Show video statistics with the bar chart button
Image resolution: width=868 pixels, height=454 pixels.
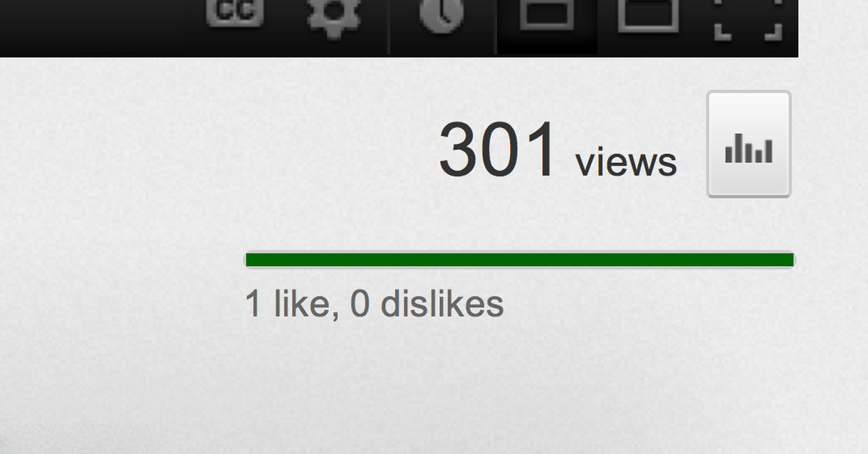749,144
